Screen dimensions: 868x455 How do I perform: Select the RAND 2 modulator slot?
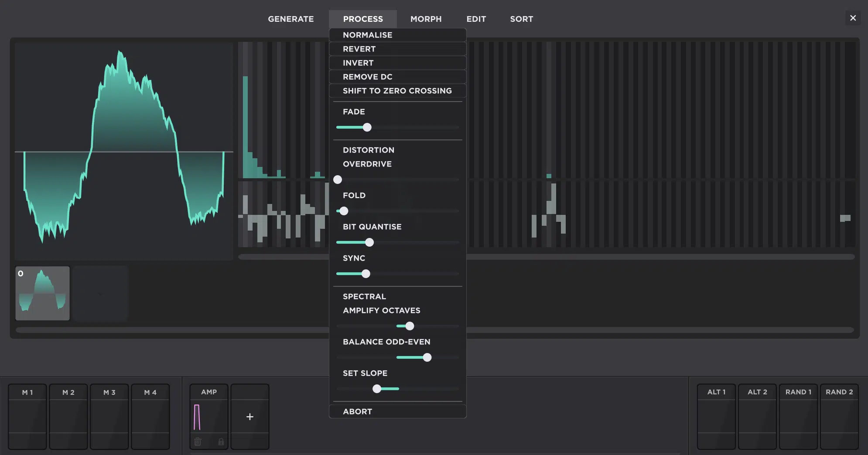click(x=839, y=416)
